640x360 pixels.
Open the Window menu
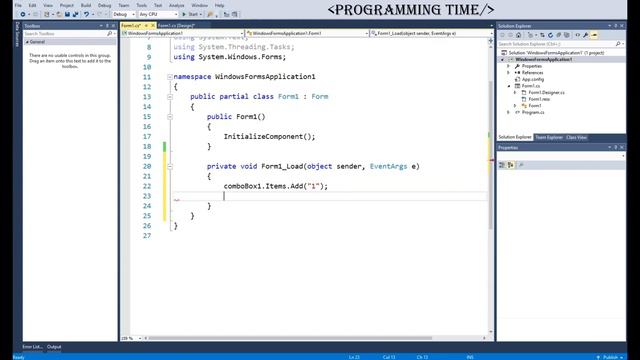[x=199, y=5]
